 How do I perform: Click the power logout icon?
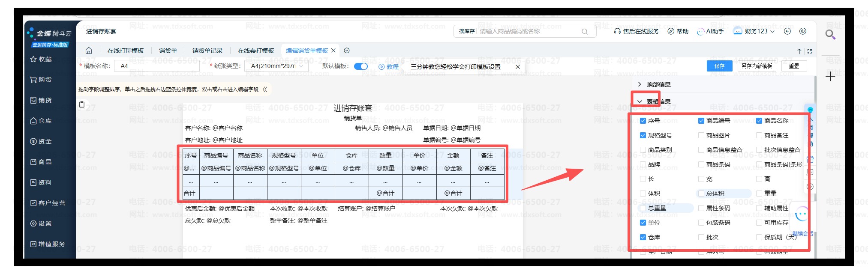pos(803,31)
